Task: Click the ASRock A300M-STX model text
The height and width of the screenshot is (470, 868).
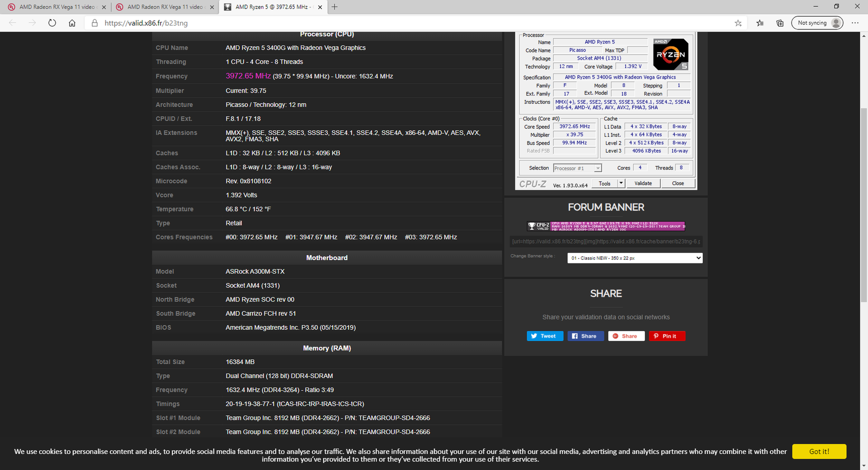Action: pyautogui.click(x=255, y=272)
